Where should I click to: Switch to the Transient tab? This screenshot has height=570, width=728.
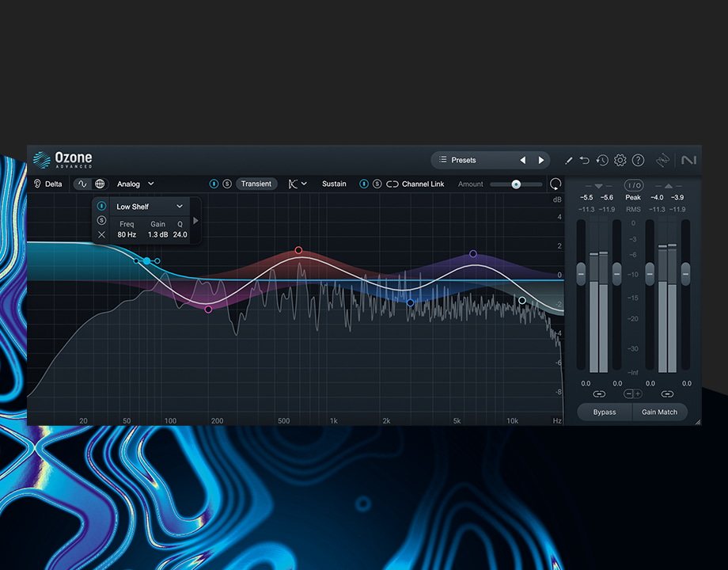[x=256, y=183]
